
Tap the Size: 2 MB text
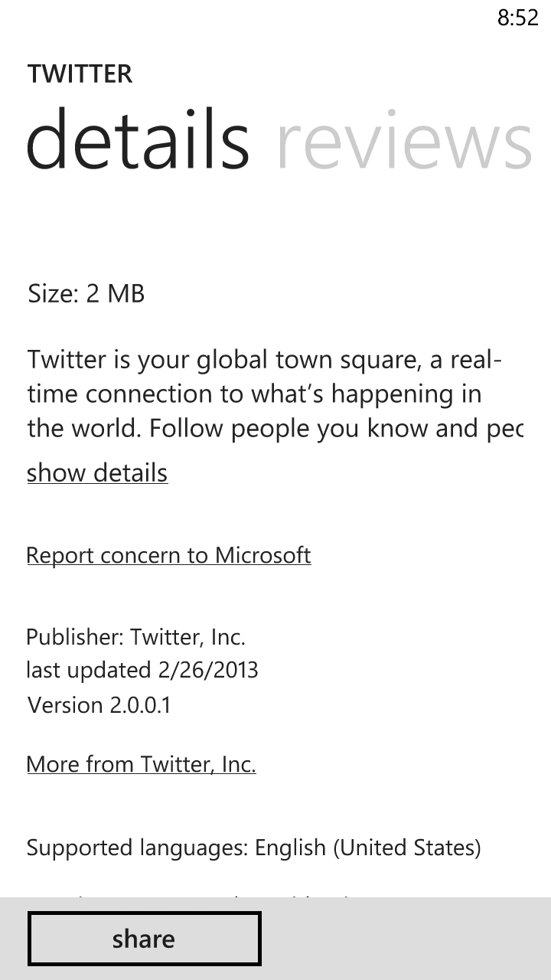[x=86, y=293]
